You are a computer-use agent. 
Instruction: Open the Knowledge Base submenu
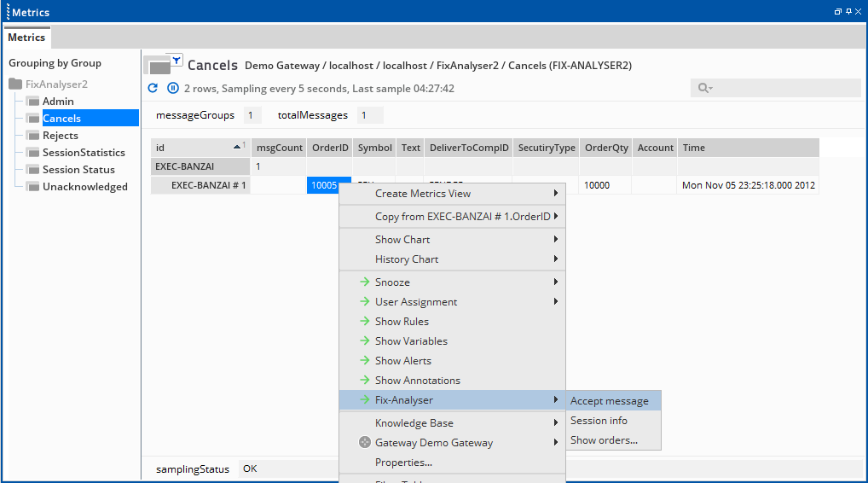click(452, 422)
